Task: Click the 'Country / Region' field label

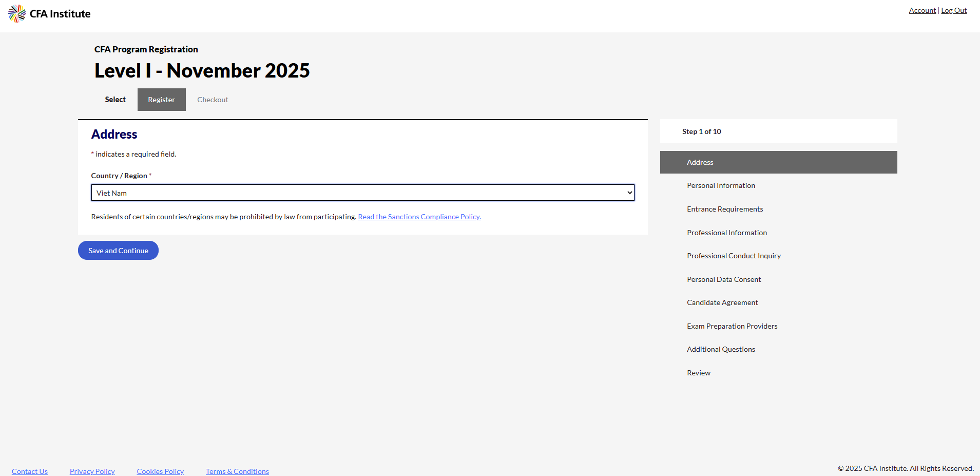Action: pyautogui.click(x=119, y=176)
